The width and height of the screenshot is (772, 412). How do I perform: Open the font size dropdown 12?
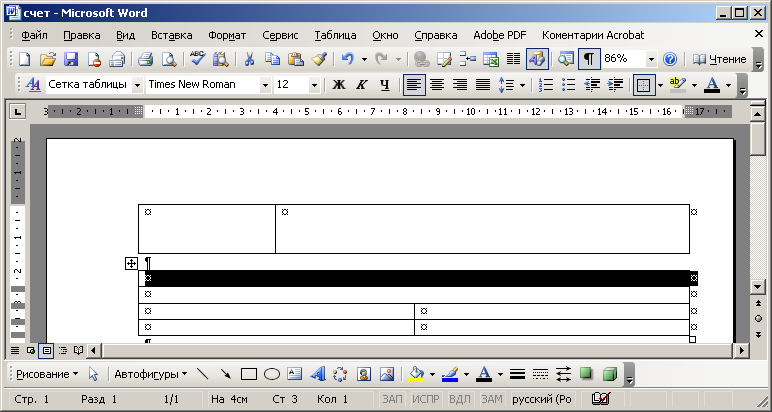point(314,85)
